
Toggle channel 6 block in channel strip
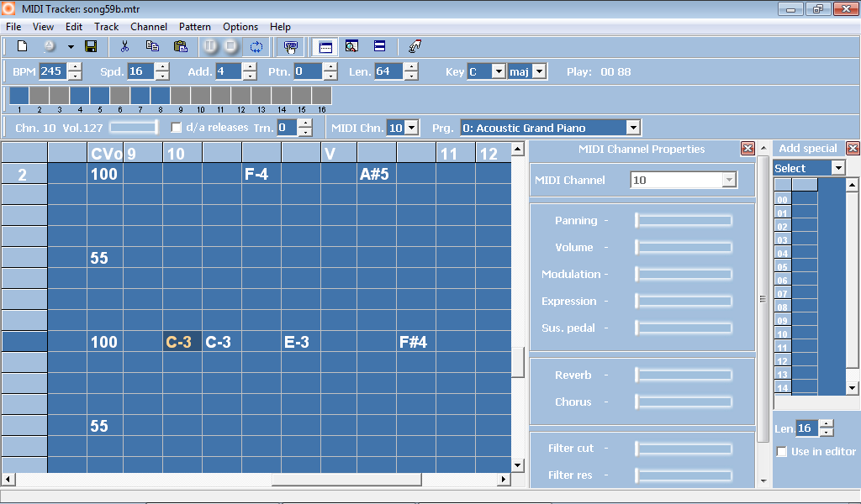[119, 96]
